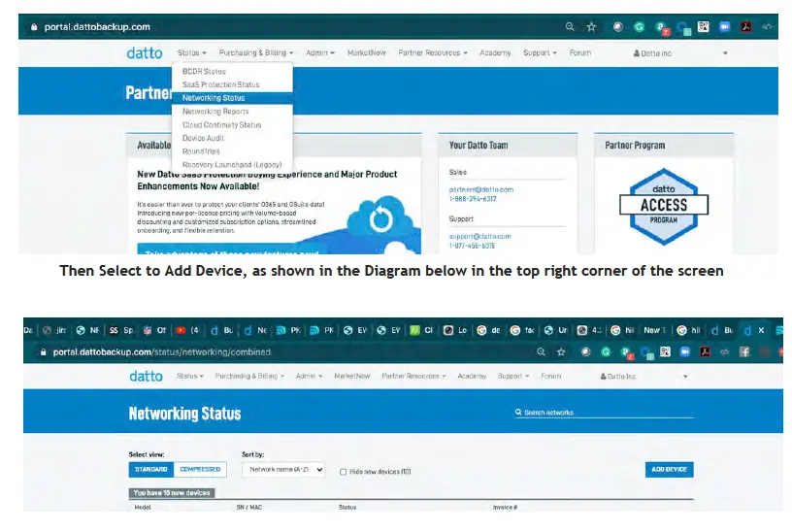792x532 pixels.
Task: Expand the Support dropdown in upper navigation
Action: pos(540,53)
